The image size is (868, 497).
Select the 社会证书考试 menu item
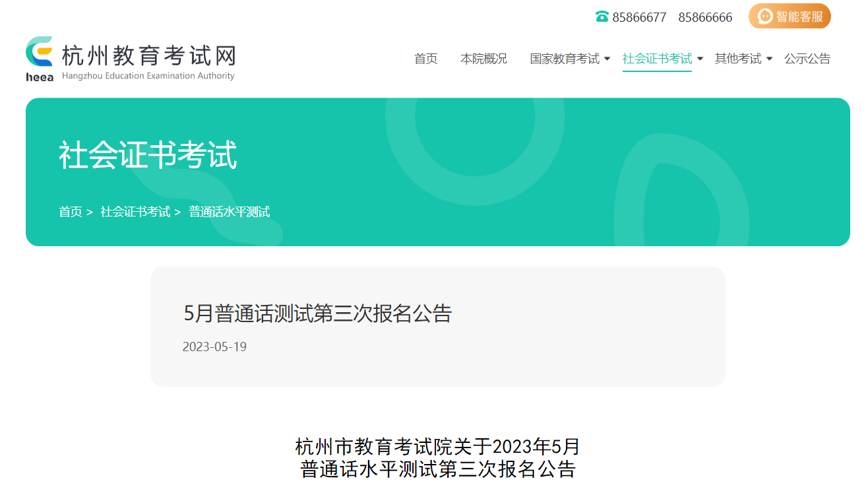657,59
